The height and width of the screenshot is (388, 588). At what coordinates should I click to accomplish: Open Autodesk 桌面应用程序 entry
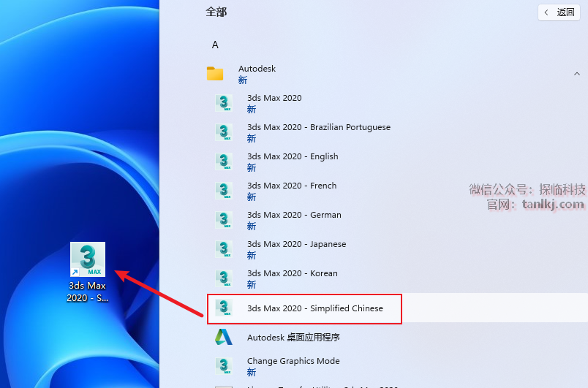point(293,338)
